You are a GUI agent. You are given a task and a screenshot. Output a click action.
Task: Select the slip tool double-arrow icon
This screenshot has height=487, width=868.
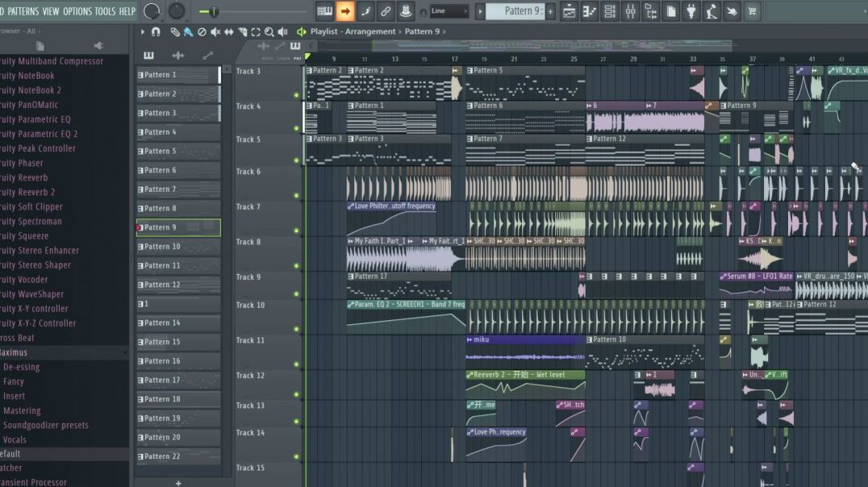tap(228, 32)
